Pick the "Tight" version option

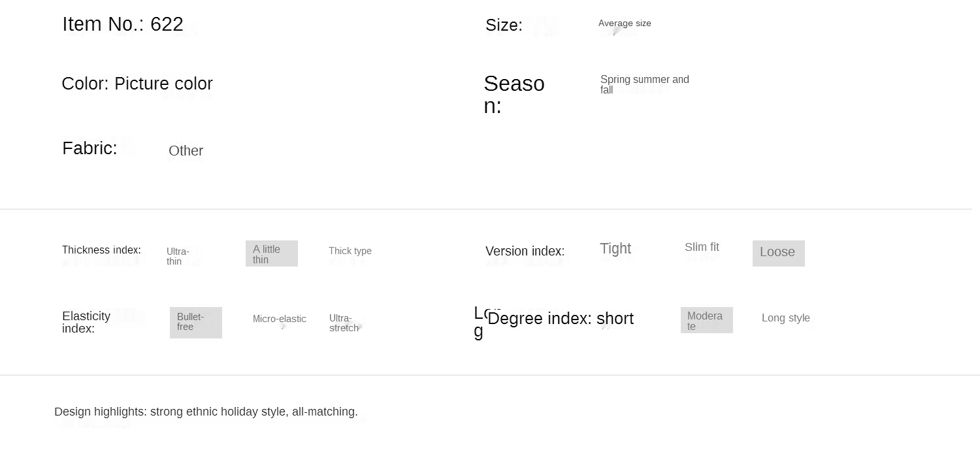615,249
